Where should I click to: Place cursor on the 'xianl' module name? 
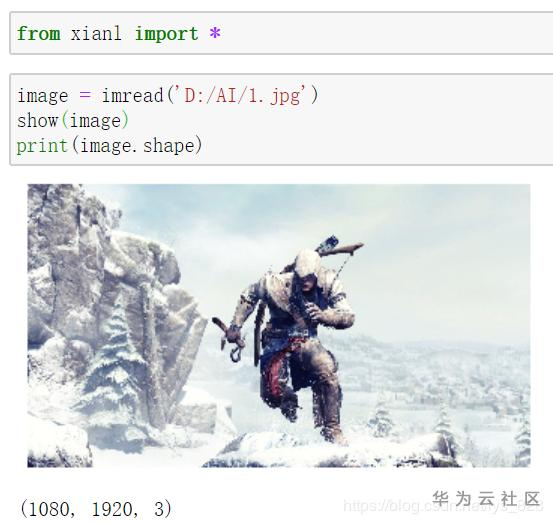click(96, 34)
